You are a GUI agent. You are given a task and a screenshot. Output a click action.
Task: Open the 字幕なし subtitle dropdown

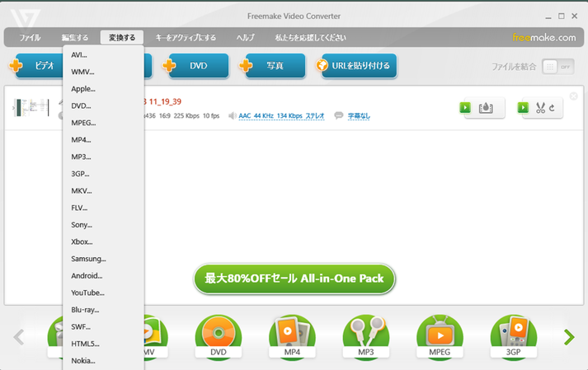(x=358, y=116)
